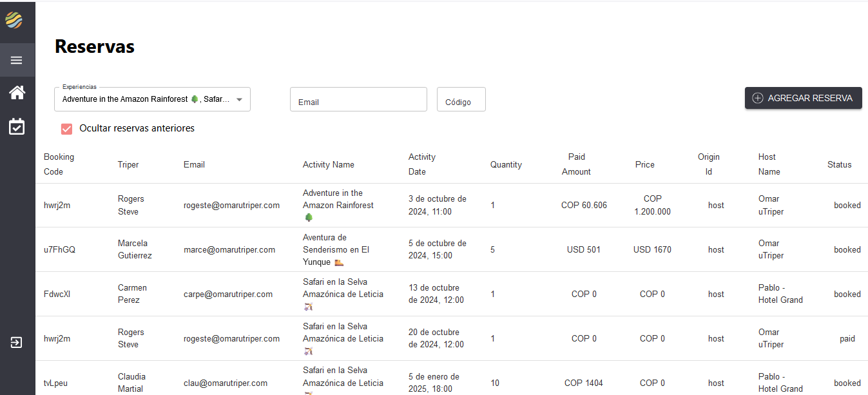Click the Paid Amount column header
Viewport: 868px width, 395px height.
point(576,164)
